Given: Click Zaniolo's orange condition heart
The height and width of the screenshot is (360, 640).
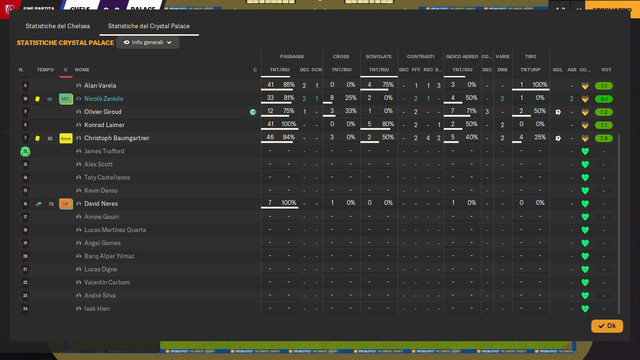Looking at the screenshot, I should point(585,99).
